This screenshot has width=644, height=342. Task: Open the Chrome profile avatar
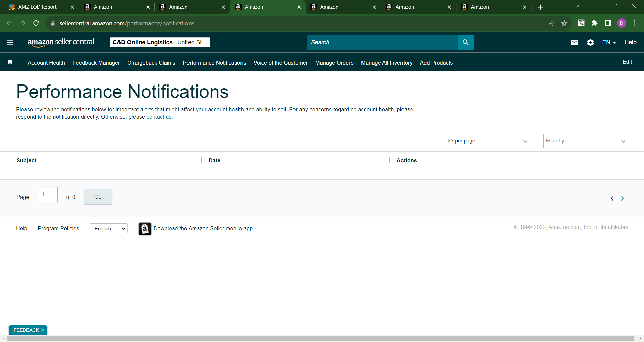622,23
